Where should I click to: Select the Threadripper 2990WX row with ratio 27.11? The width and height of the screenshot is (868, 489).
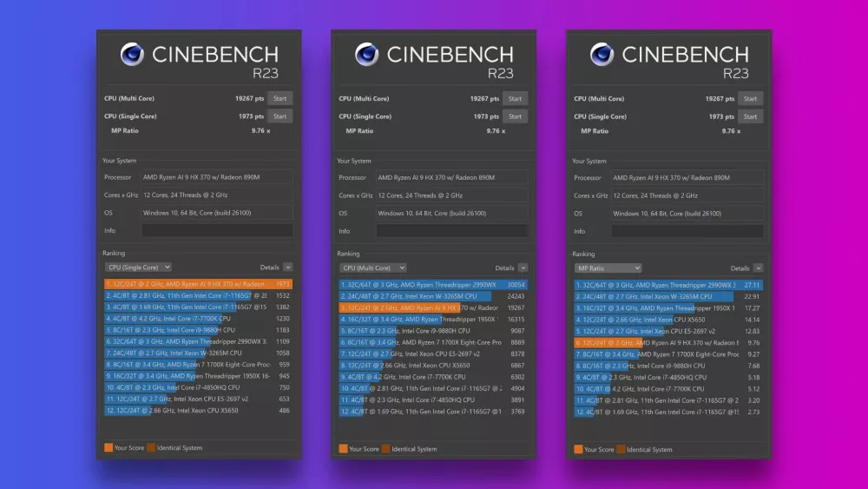[x=668, y=285]
